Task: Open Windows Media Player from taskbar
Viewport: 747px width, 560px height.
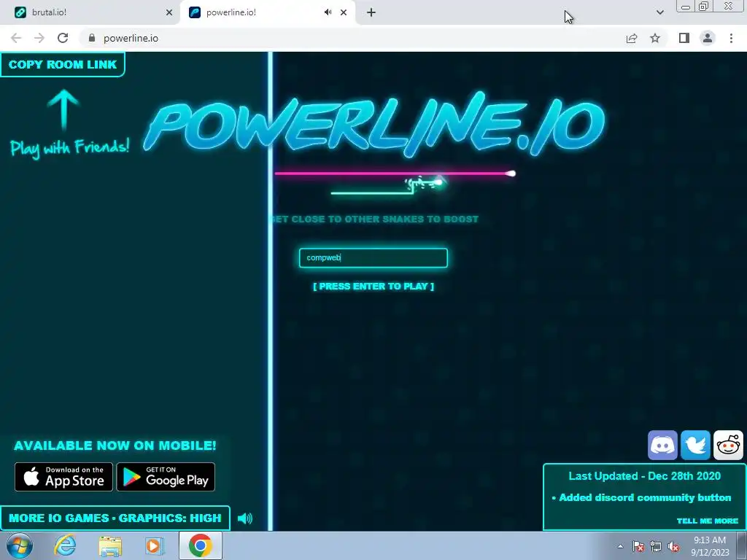Action: tap(155, 545)
